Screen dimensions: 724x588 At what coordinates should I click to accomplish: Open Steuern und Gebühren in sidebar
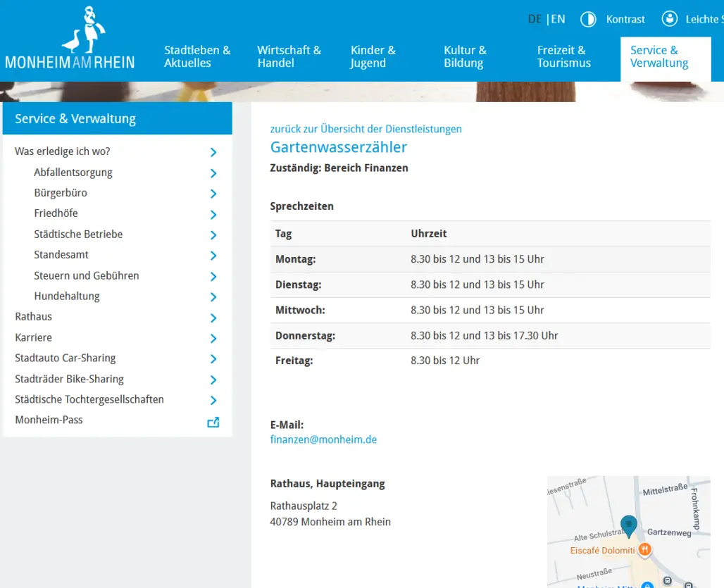[87, 275]
